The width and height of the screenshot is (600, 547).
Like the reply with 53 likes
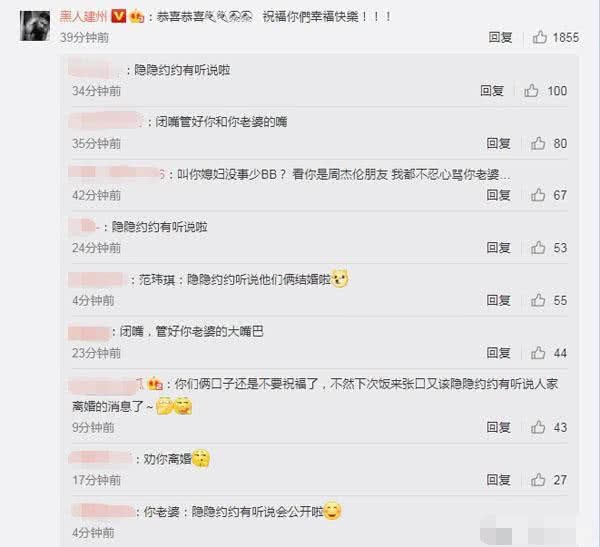pyautogui.click(x=538, y=248)
